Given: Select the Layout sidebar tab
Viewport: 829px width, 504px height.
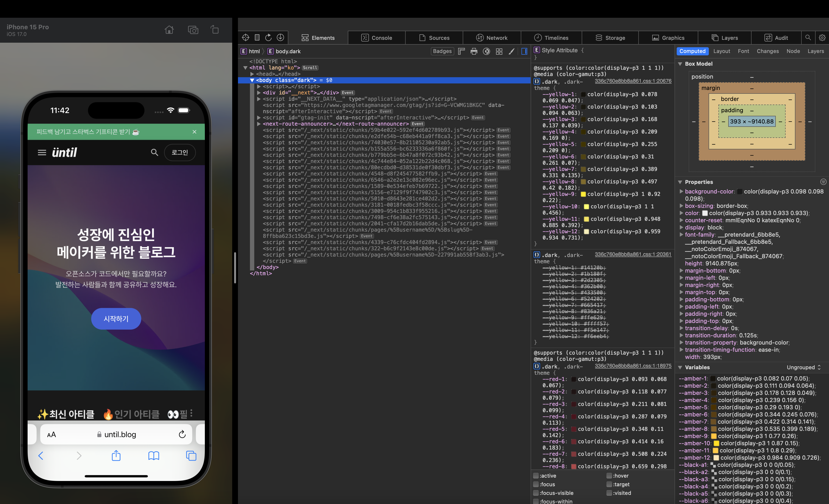Looking at the screenshot, I should 721,51.
